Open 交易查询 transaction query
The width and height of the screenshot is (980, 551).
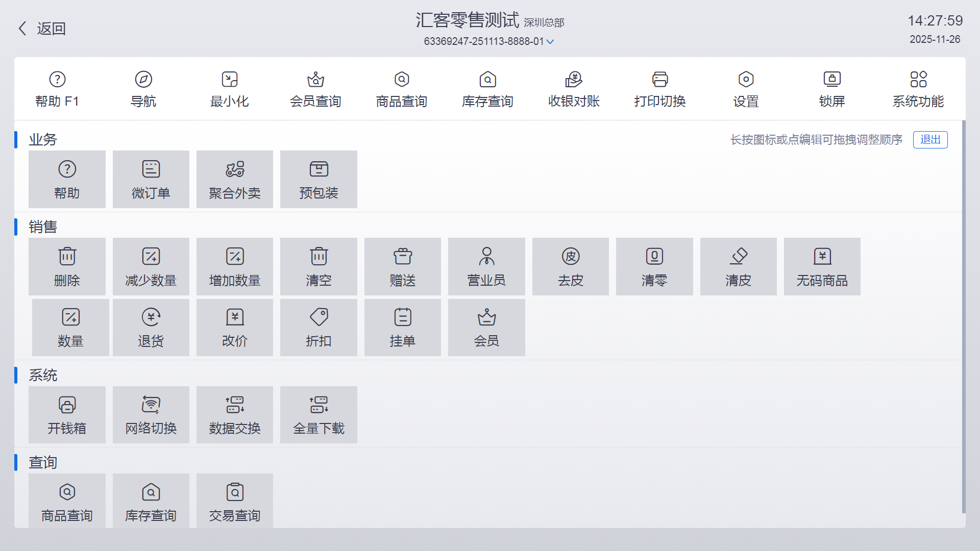(235, 501)
